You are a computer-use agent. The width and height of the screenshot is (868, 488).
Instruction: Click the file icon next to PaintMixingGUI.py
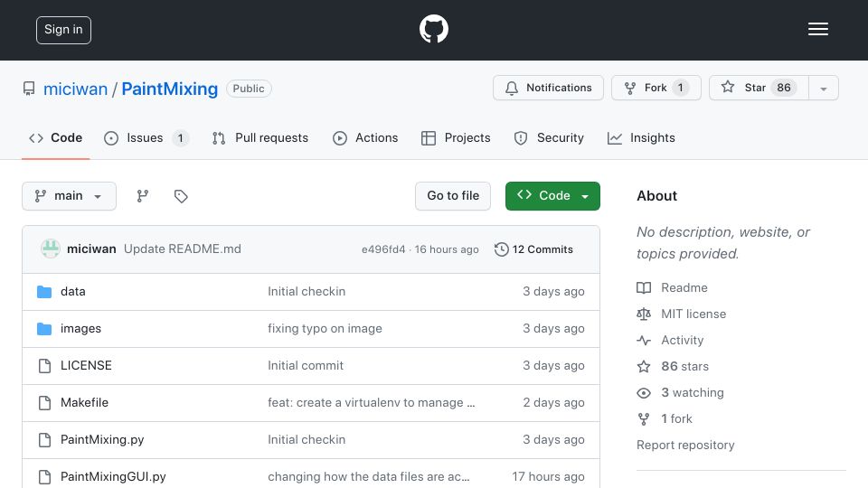(44, 477)
